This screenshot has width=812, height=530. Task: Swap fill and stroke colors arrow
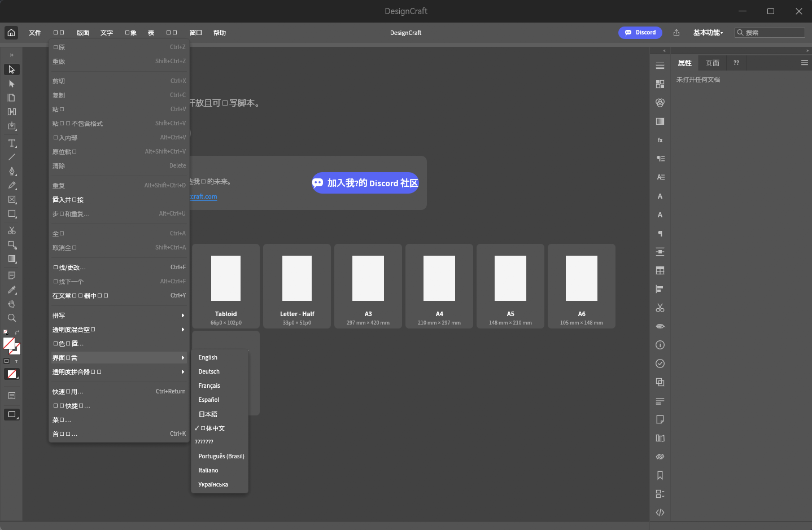[17, 332]
